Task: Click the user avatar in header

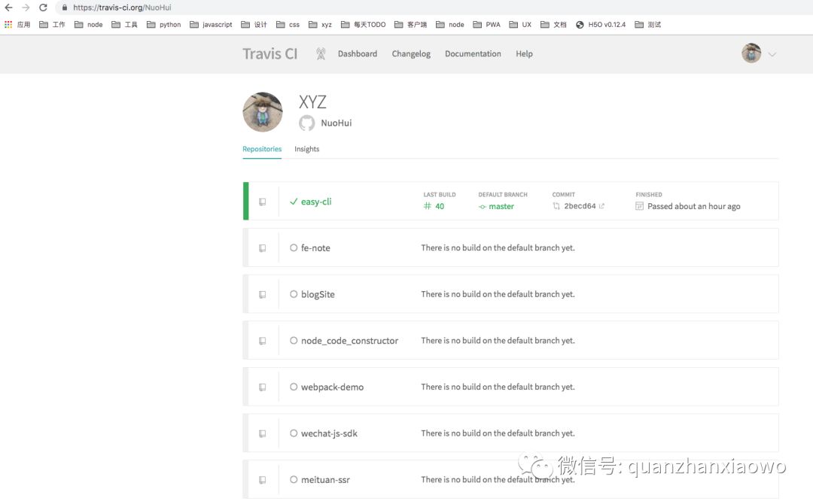Action: pyautogui.click(x=751, y=53)
